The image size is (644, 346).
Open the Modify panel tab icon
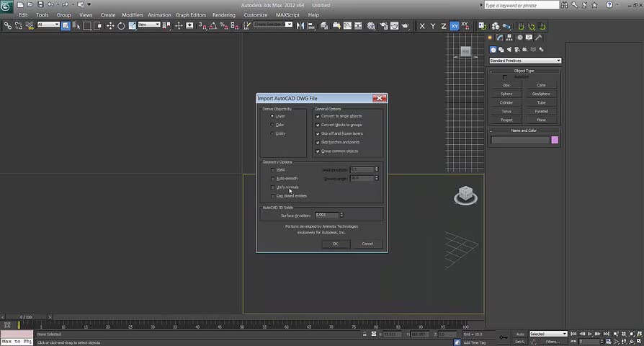pos(501,37)
